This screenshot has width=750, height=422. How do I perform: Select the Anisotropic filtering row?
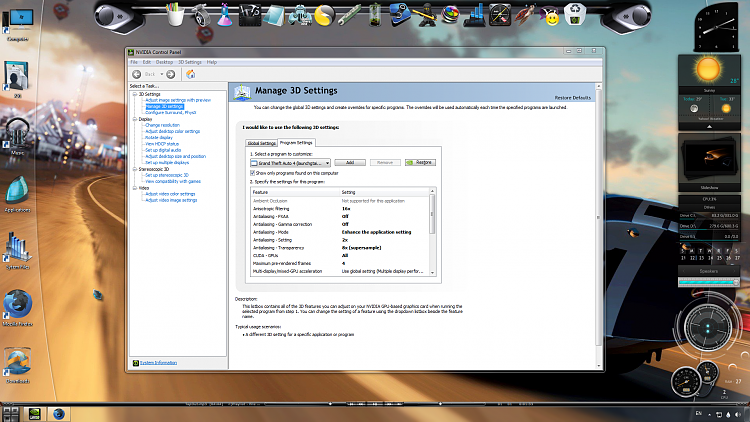click(x=340, y=209)
